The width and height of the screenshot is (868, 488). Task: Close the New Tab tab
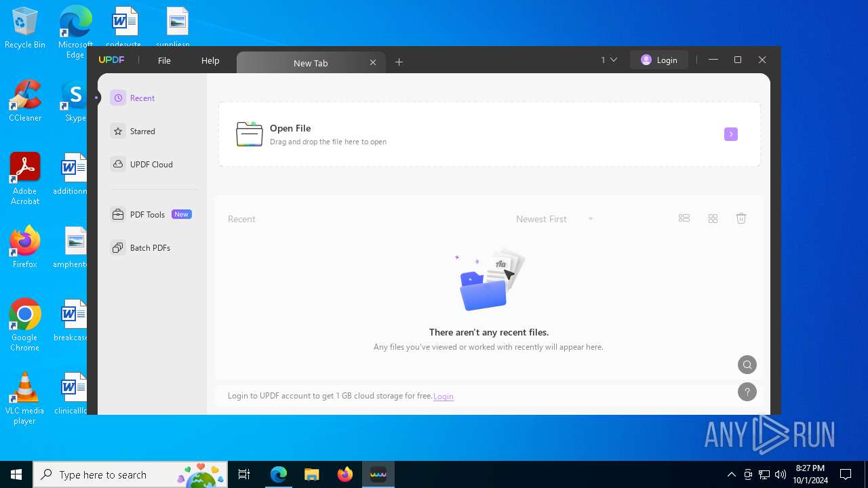(x=373, y=62)
